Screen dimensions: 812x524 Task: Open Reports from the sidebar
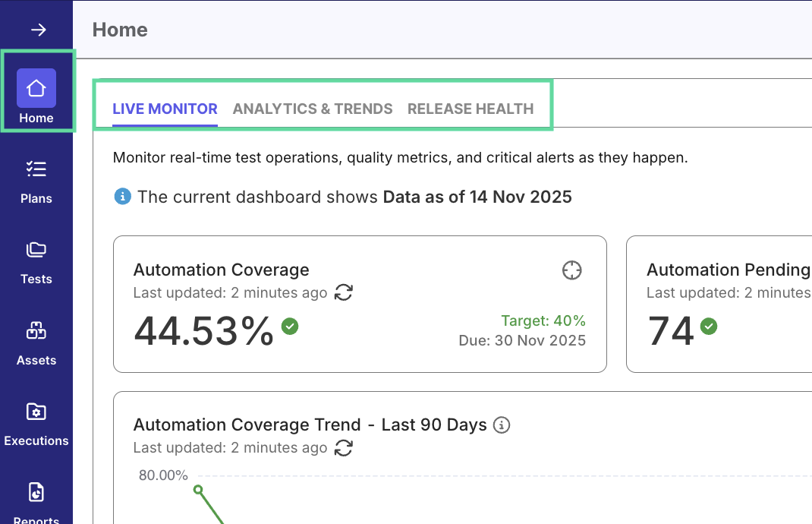point(36,492)
